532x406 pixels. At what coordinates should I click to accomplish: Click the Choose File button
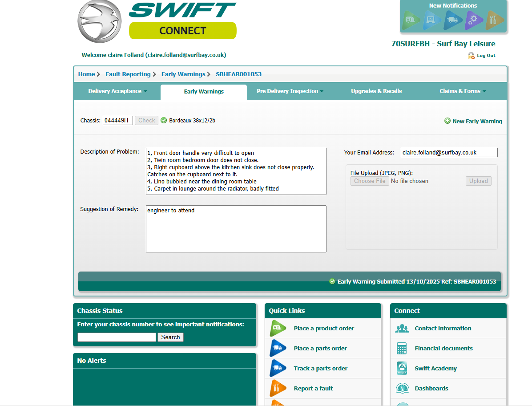[370, 181]
